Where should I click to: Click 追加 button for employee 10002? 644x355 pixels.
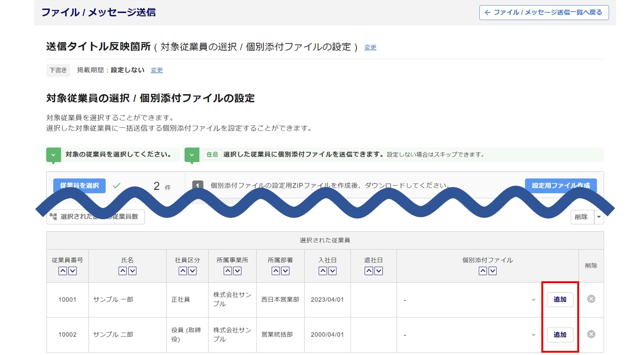(x=560, y=334)
